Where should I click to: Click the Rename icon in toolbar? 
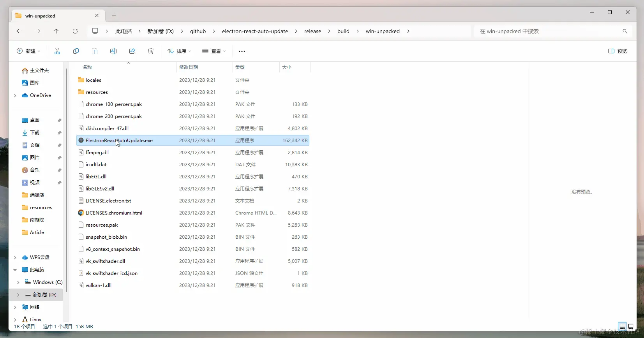click(x=113, y=51)
